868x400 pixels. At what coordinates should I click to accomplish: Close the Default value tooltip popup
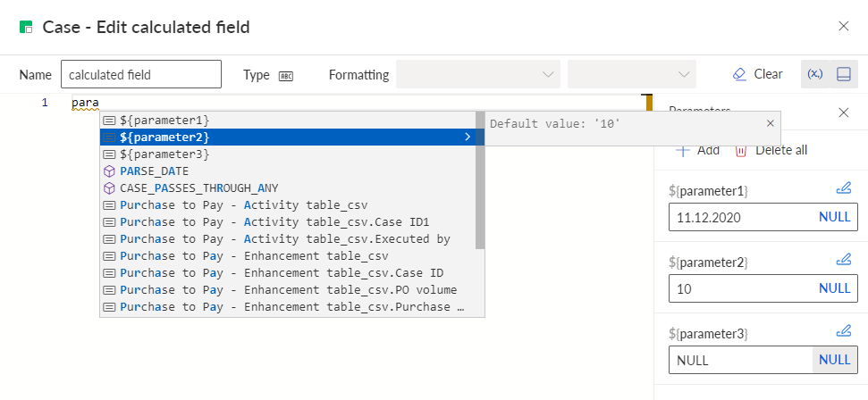(770, 123)
